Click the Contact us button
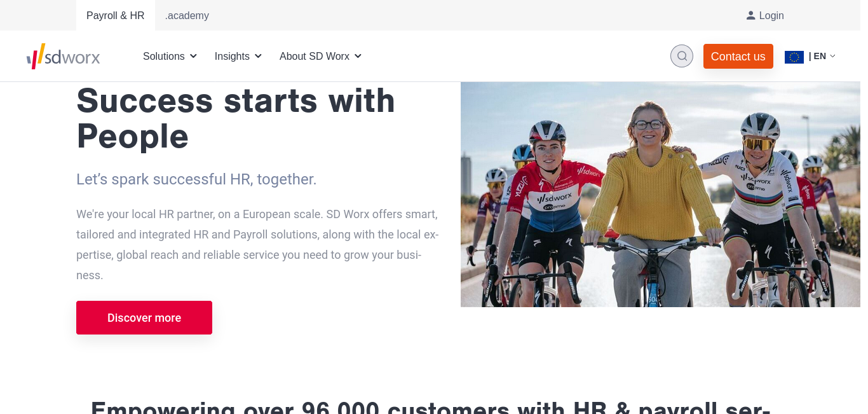The width and height of the screenshot is (868, 414). (738, 56)
